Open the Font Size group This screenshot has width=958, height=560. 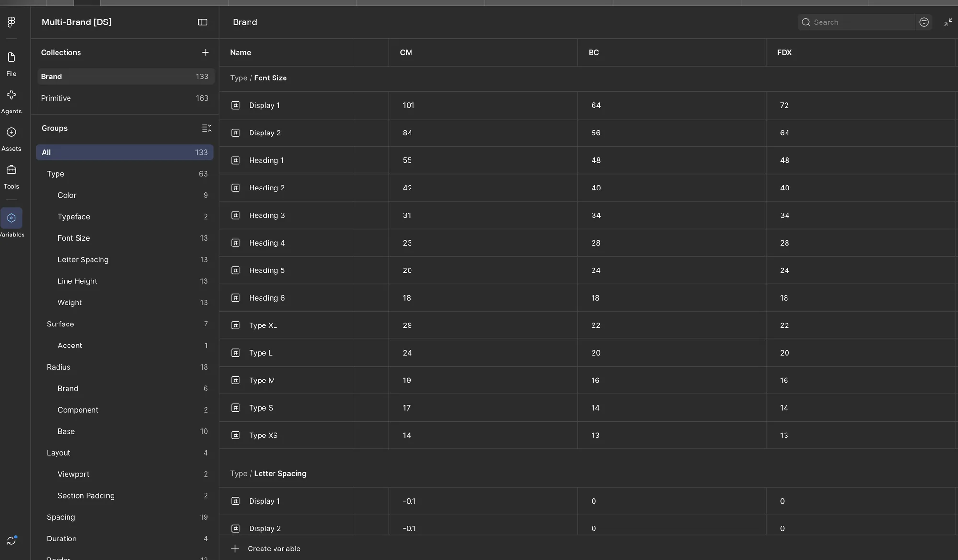click(x=125, y=238)
